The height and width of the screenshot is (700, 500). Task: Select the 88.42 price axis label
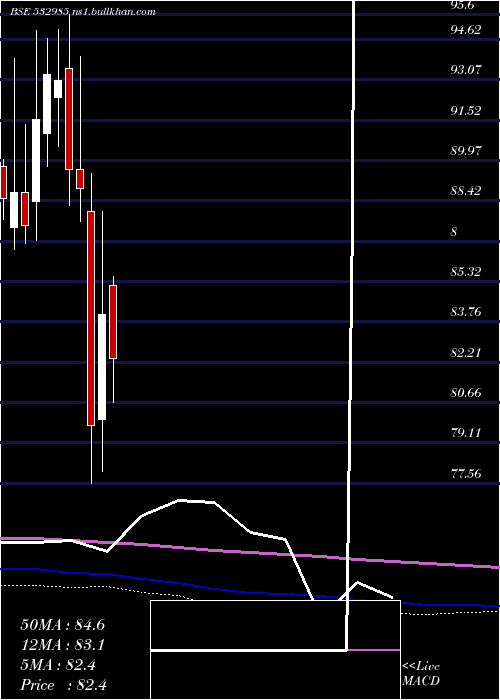coord(466,191)
